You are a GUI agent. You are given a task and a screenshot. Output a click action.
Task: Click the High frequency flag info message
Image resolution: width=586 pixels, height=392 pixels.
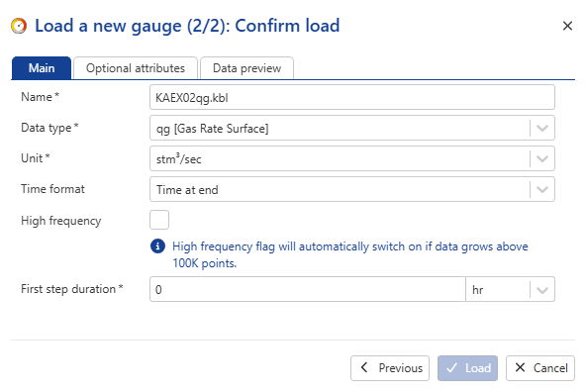(350, 254)
